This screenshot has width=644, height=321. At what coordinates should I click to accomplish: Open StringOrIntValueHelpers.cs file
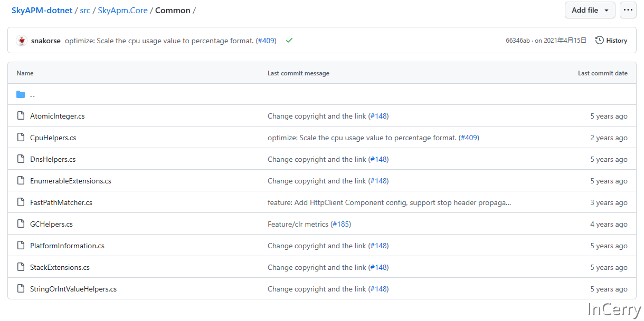(x=73, y=289)
